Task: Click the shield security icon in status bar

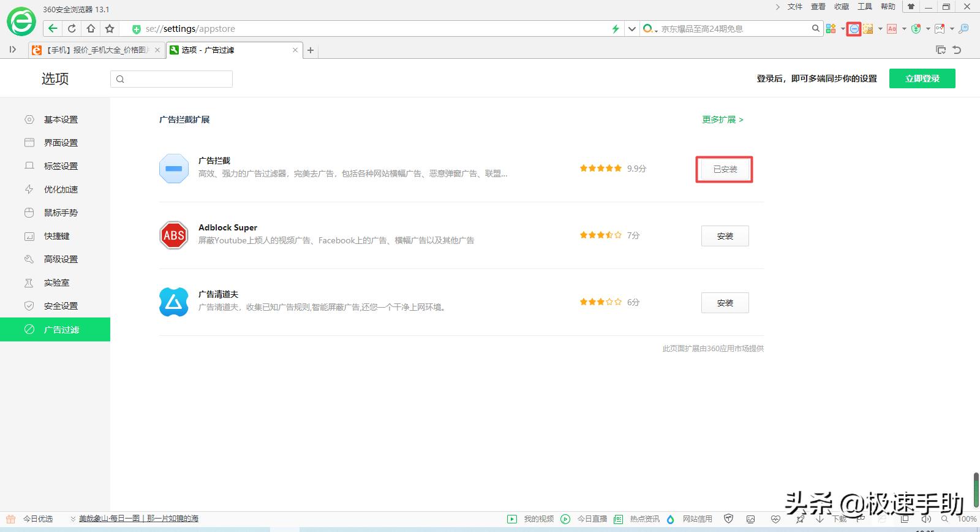Action: (728, 519)
